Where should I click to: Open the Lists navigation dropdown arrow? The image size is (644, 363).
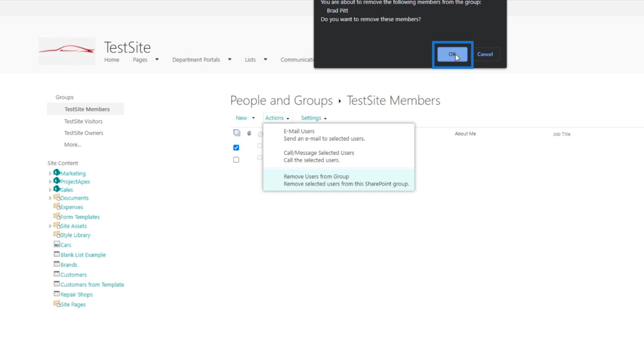pyautogui.click(x=265, y=60)
